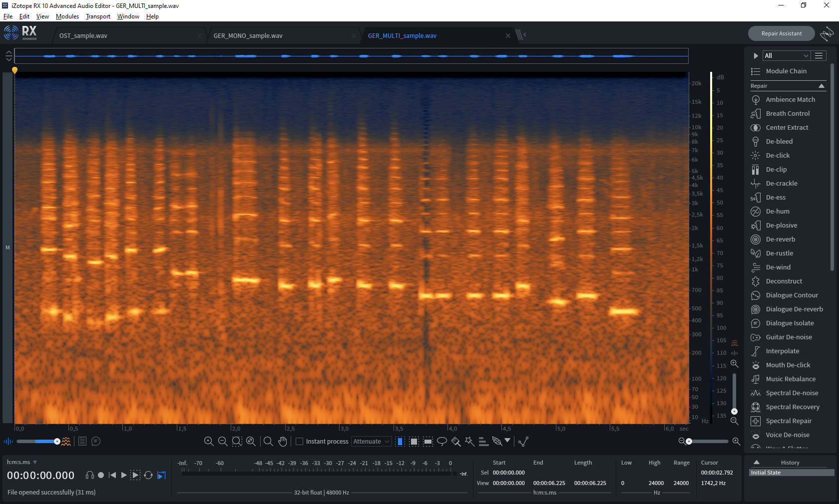This screenshot has height=504, width=839.
Task: Toggle playhead follows playback button
Action: point(161,475)
